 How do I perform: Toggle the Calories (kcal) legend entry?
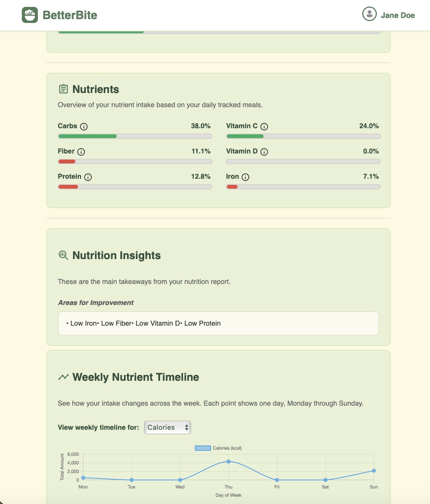click(219, 447)
